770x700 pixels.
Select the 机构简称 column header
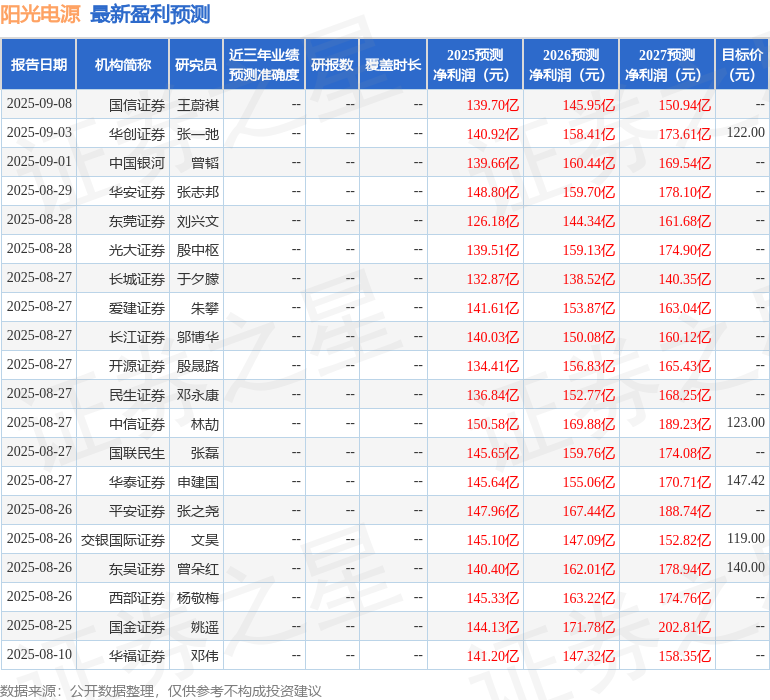(x=123, y=64)
